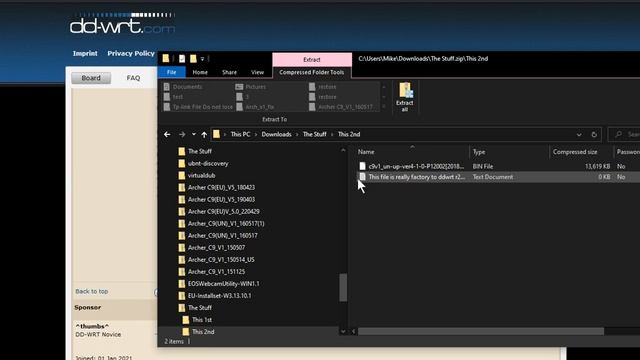Select Archer_C9(UN)_V1_160517(1) folder

coord(226,224)
